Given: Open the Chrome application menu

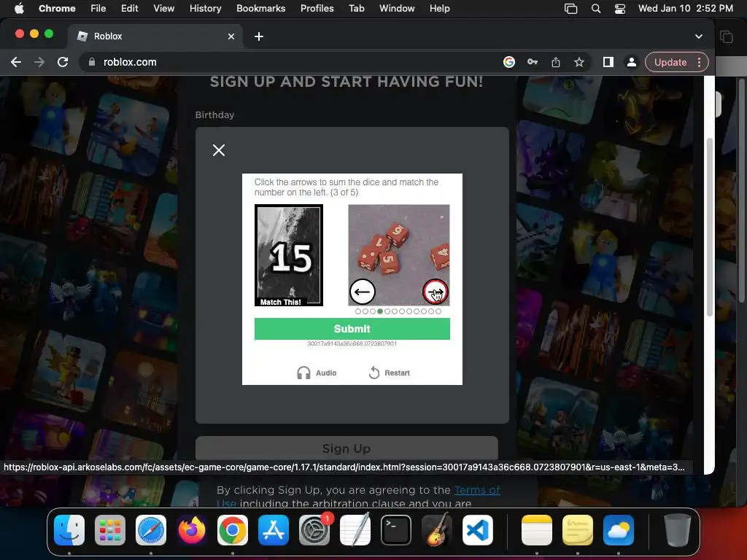Looking at the screenshot, I should (57, 9).
